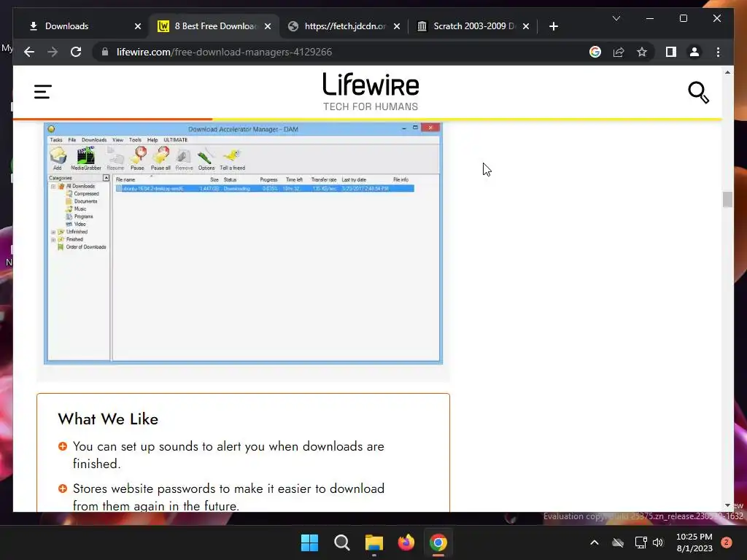Viewport: 747px width, 560px height.
Task: Open File Explorer from the taskbar
Action: pos(374,542)
